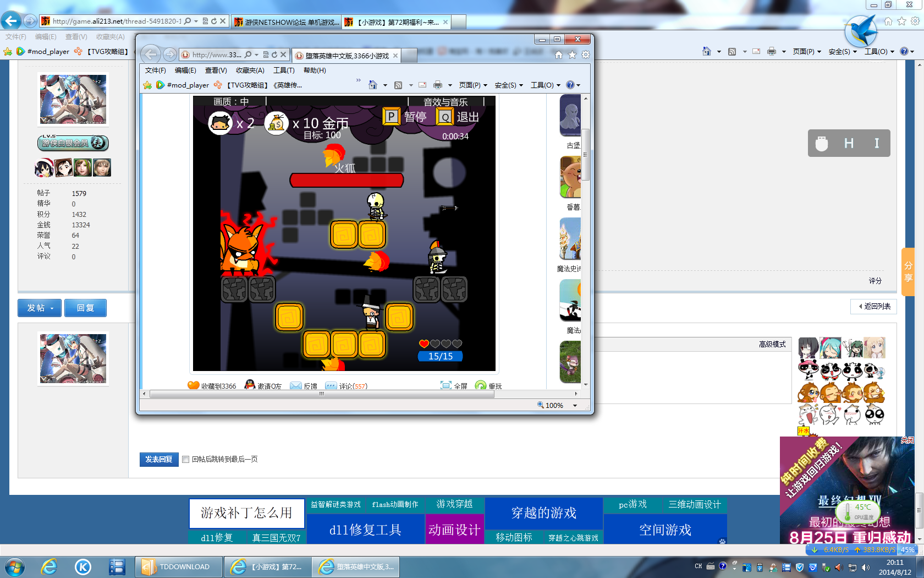Open 发帖 dropdown button
The height and width of the screenshot is (578, 924).
(x=40, y=308)
